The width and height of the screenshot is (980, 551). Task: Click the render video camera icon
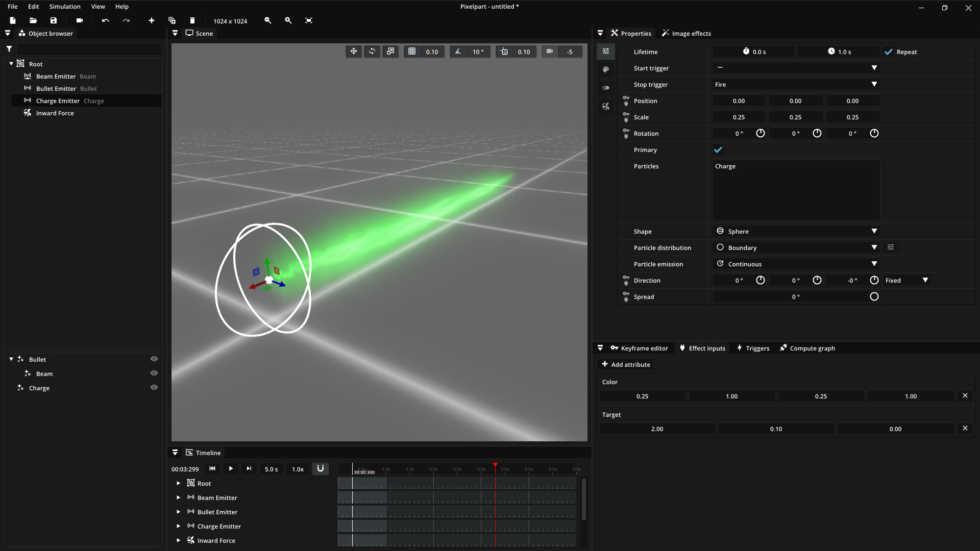pyautogui.click(x=79, y=20)
